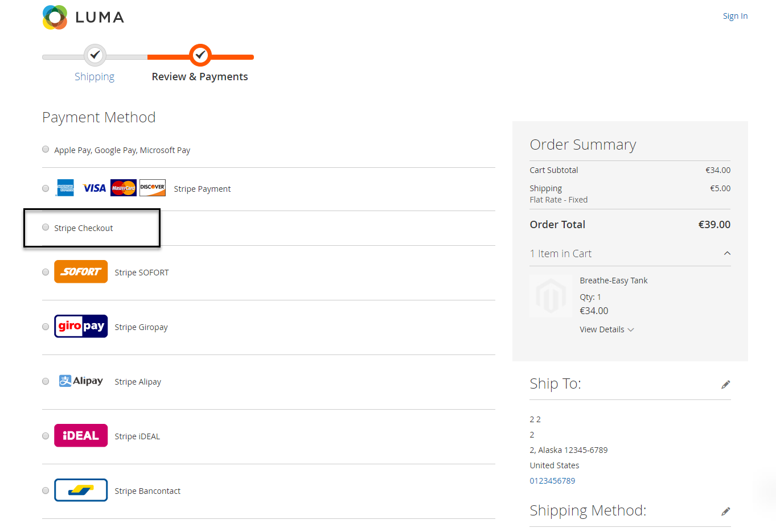The width and height of the screenshot is (776, 532).
Task: Select the Stripe Bancontact radio button
Action: 46,490
